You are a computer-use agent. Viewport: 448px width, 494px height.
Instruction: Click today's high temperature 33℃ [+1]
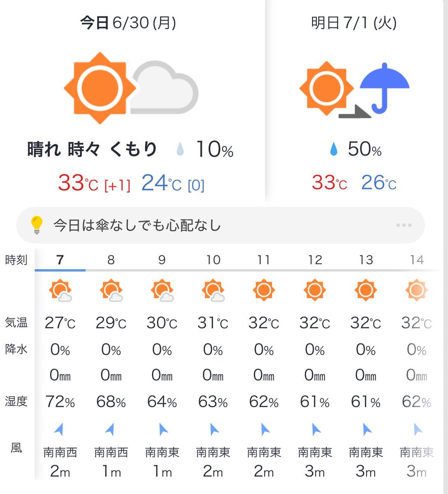coord(94,183)
